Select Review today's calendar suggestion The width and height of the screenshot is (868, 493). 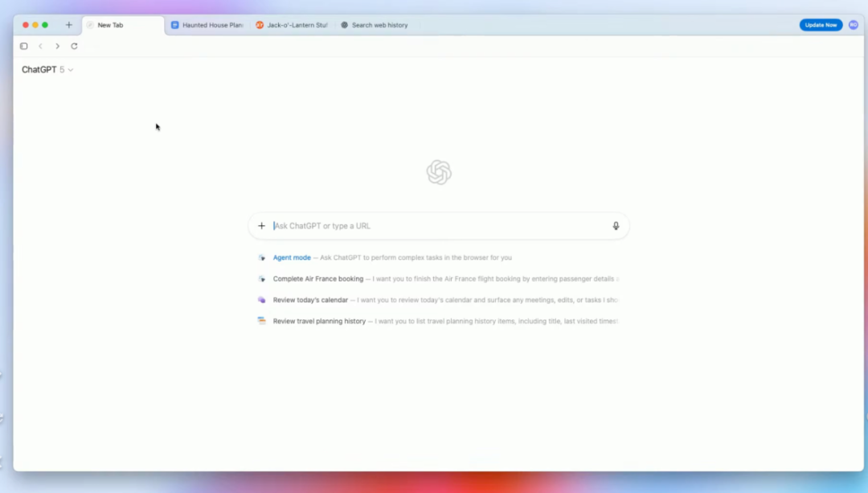click(x=310, y=300)
